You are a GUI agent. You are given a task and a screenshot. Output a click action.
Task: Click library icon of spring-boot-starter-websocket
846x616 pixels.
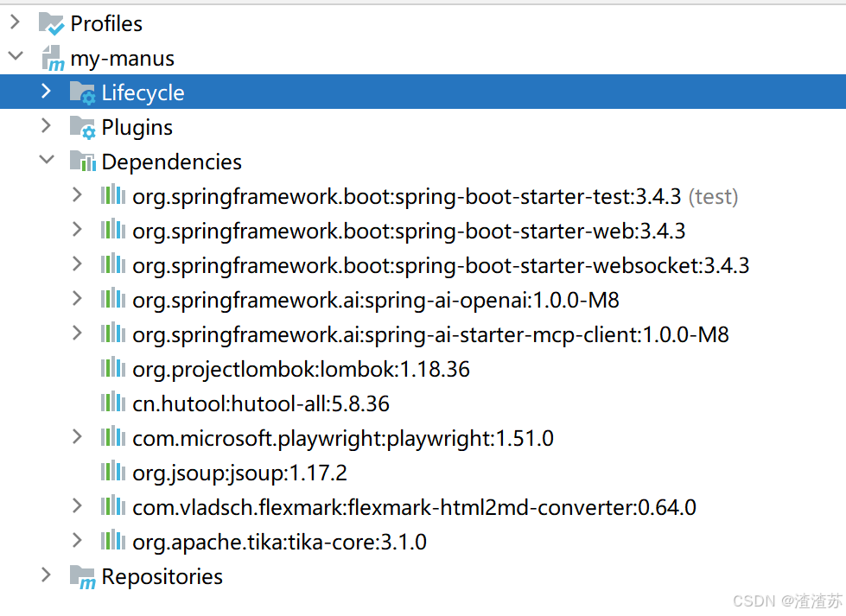[112, 264]
